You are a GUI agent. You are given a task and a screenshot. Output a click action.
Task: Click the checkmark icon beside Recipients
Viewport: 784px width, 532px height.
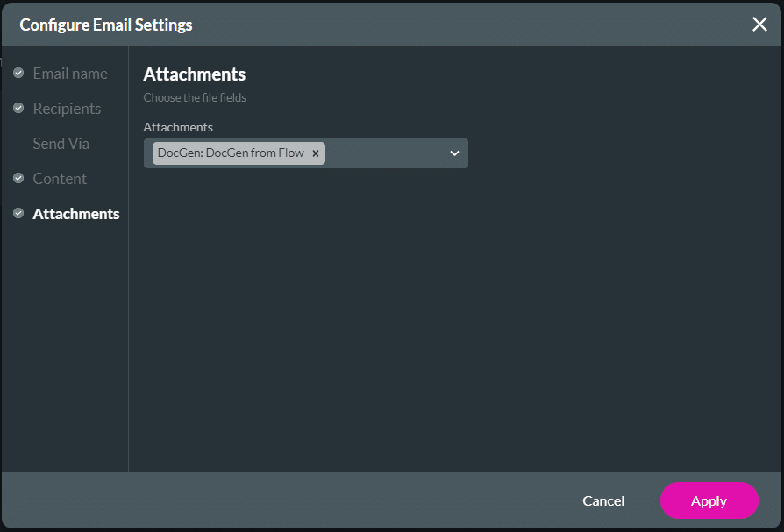18,108
